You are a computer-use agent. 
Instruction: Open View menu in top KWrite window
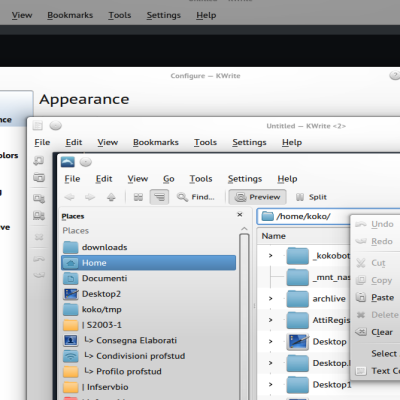(x=22, y=15)
